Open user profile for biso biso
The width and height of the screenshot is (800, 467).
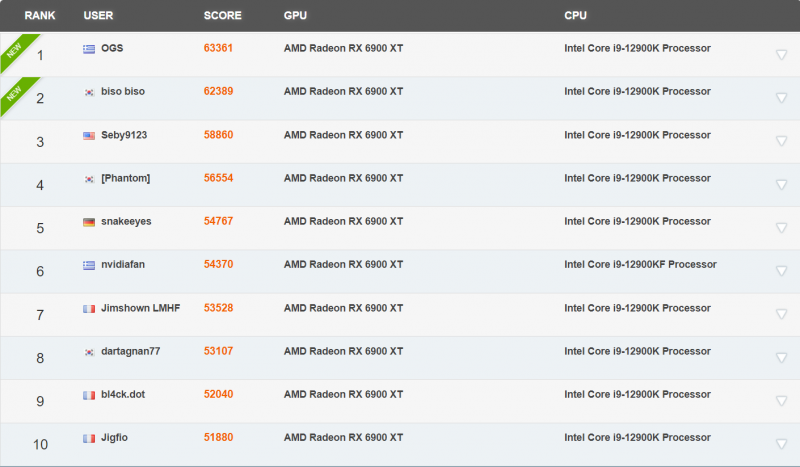[123, 92]
